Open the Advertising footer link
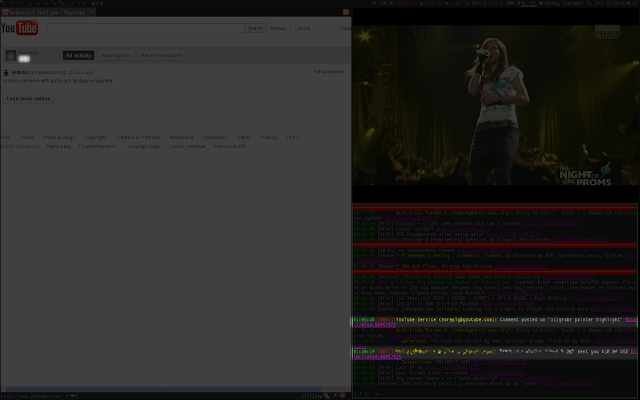640x400 pixels. pyautogui.click(x=181, y=138)
